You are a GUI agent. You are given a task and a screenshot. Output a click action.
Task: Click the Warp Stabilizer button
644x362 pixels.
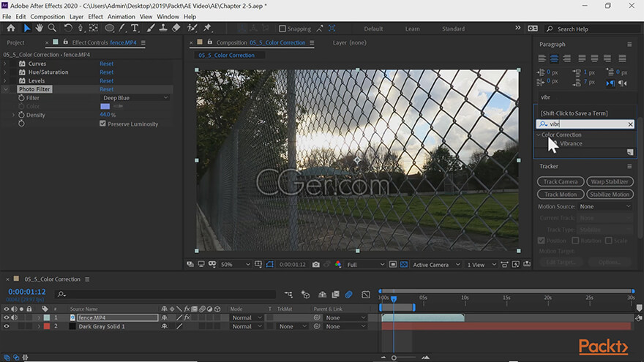tap(610, 181)
